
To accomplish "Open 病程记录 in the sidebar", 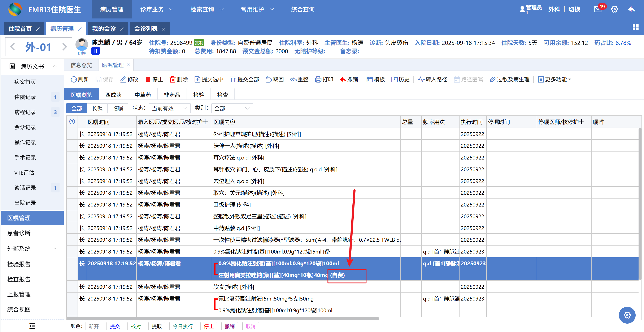I will pos(25,112).
